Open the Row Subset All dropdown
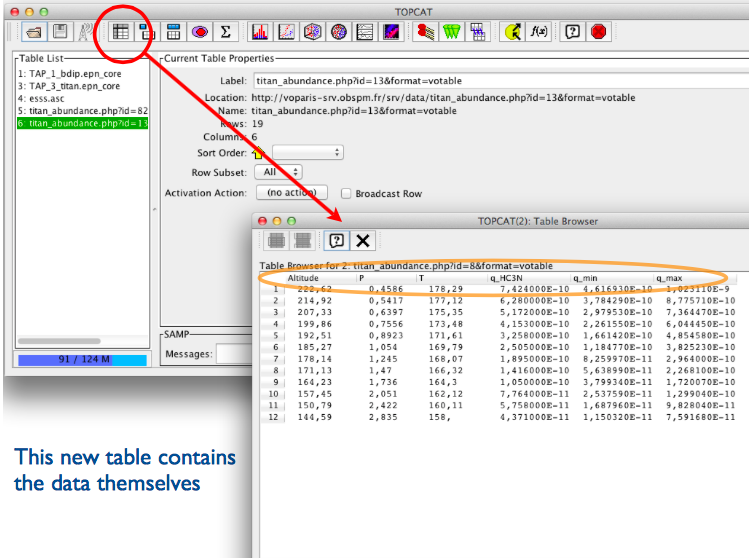This screenshot has height=560, width=751. pyautogui.click(x=278, y=172)
